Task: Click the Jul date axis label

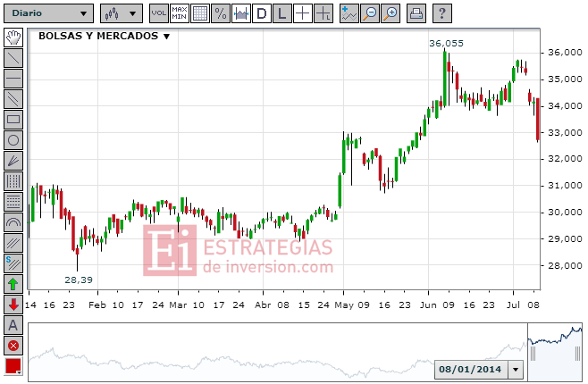Action: coord(513,305)
